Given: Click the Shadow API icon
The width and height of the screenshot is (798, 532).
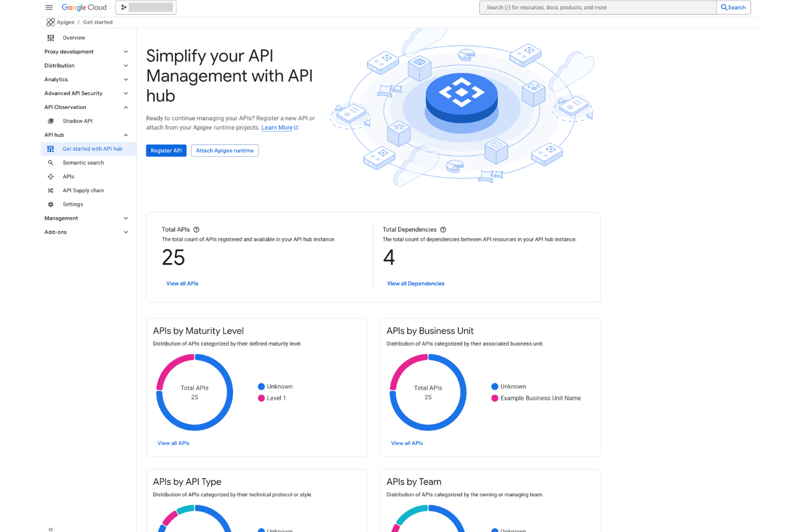Looking at the screenshot, I should point(51,121).
